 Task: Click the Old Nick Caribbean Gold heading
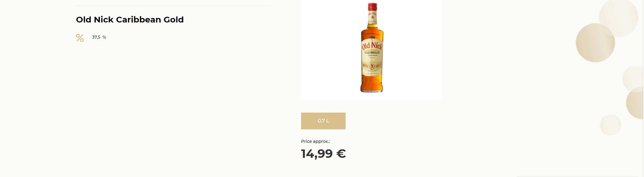(x=130, y=19)
